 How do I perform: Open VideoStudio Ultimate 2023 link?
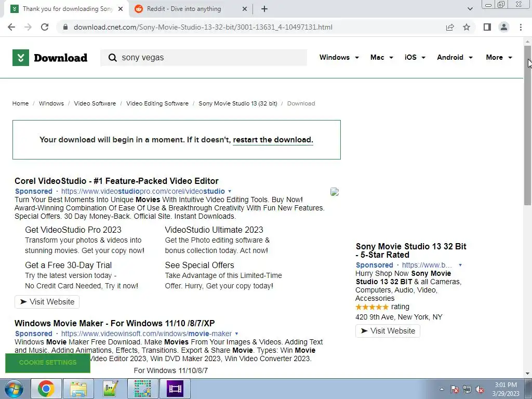pyautogui.click(x=214, y=230)
